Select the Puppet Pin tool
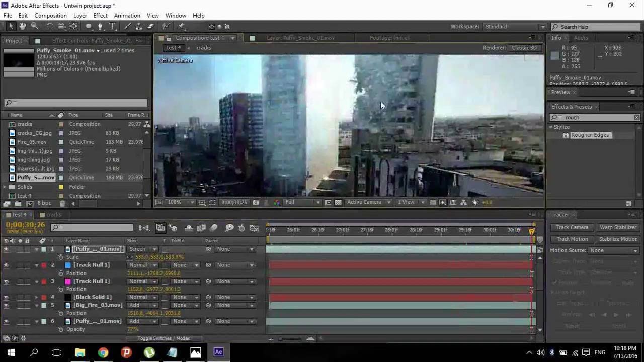644x362 pixels. coord(182,26)
